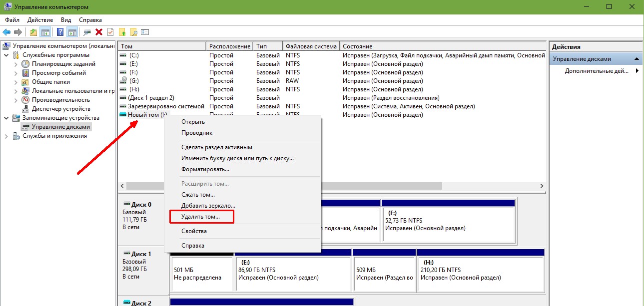The width and height of the screenshot is (644, 306).
Task: Click the Службы и приложения icon
Action: point(16,136)
